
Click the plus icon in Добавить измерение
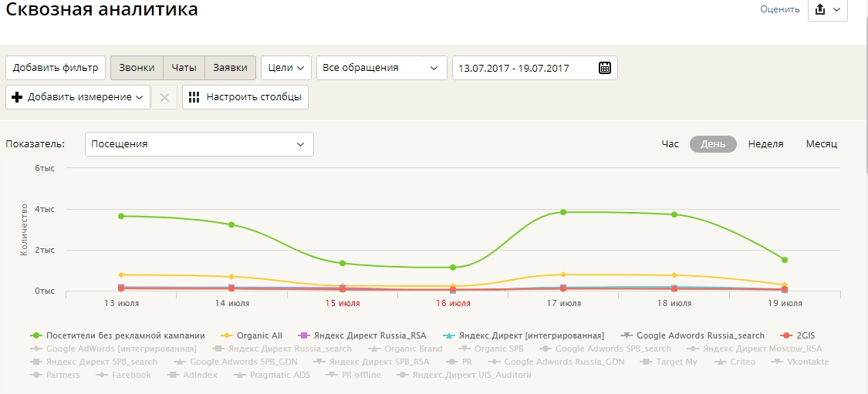pyautogui.click(x=17, y=97)
